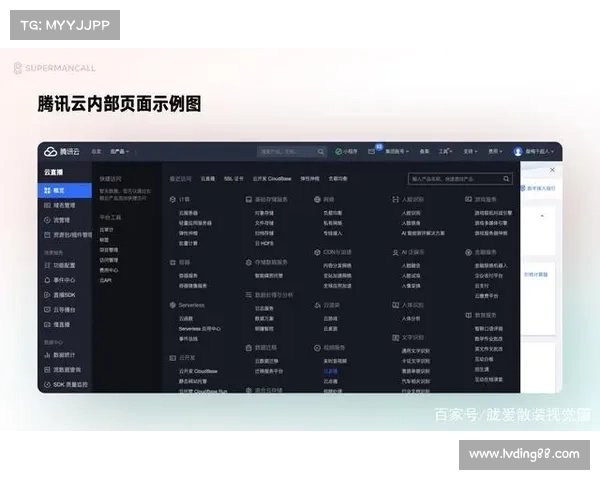Select 概览 overview in sidebar
Image resolution: width=600 pixels, height=480 pixels.
click(x=65, y=190)
